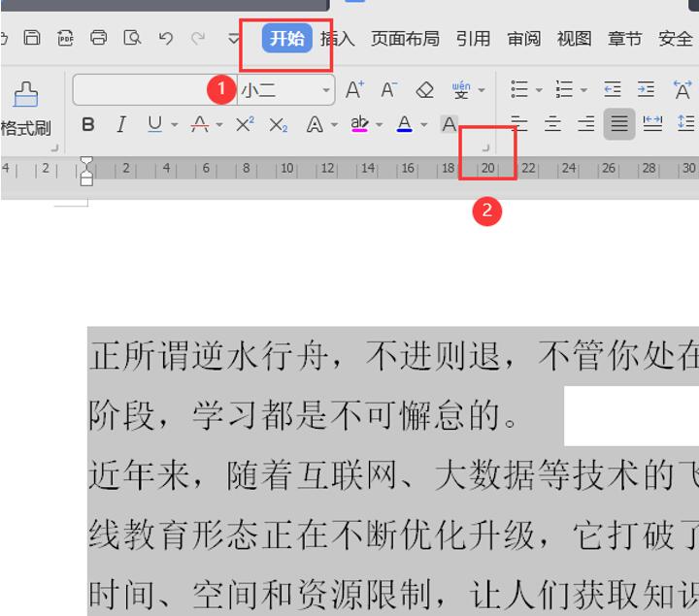Expand the numbering style dropdown
The image size is (699, 616).
[x=584, y=90]
